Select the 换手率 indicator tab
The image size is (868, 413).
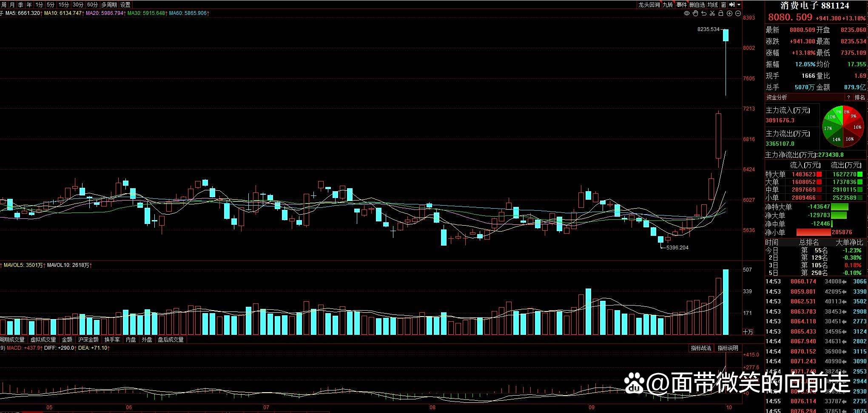click(x=112, y=339)
